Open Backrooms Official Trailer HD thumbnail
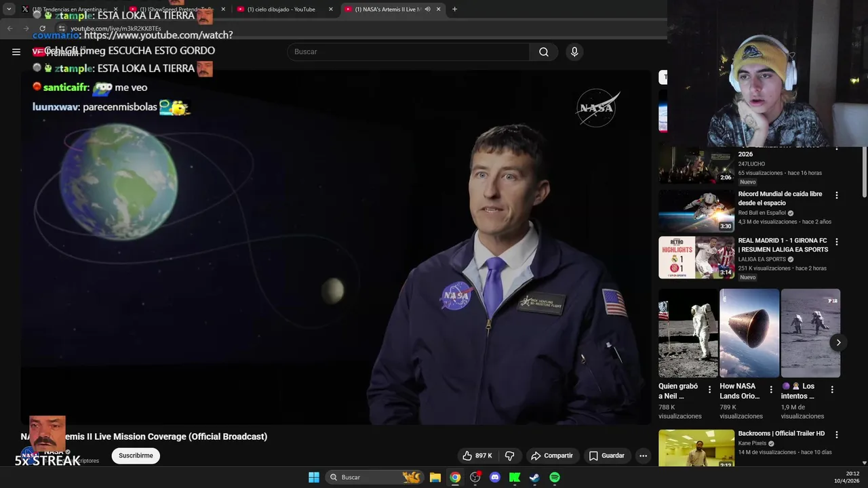Image resolution: width=868 pixels, height=488 pixels. pyautogui.click(x=696, y=448)
